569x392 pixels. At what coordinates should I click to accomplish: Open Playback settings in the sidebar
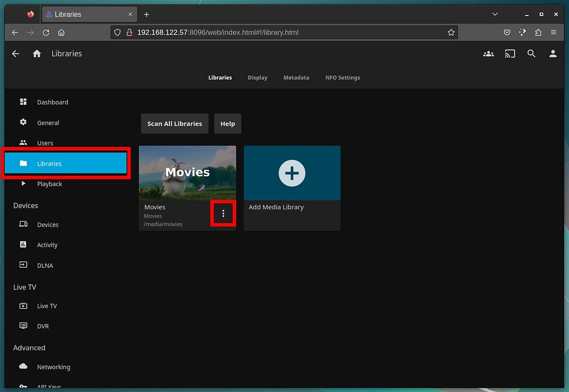[x=49, y=184]
